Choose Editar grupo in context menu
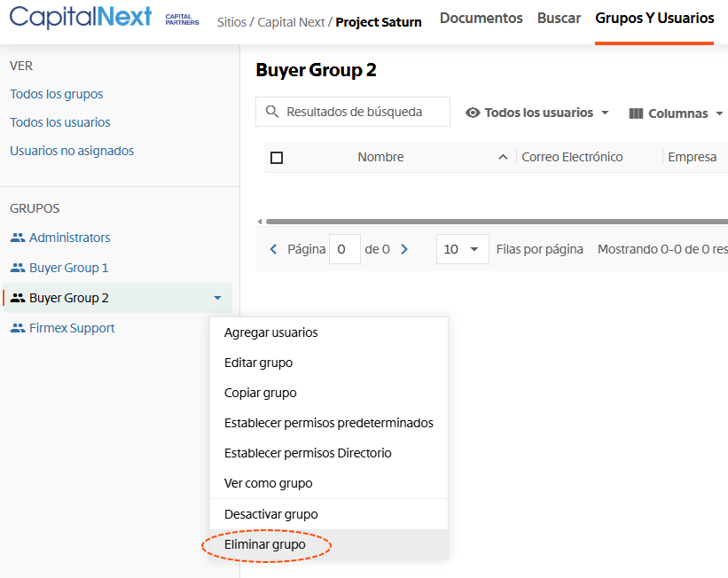Viewport: 728px width, 578px height. [x=329, y=363]
